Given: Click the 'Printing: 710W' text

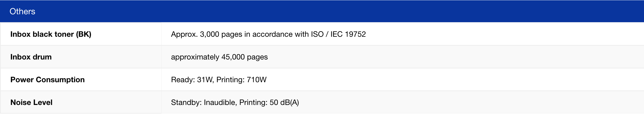Looking at the screenshot, I should tap(241, 80).
